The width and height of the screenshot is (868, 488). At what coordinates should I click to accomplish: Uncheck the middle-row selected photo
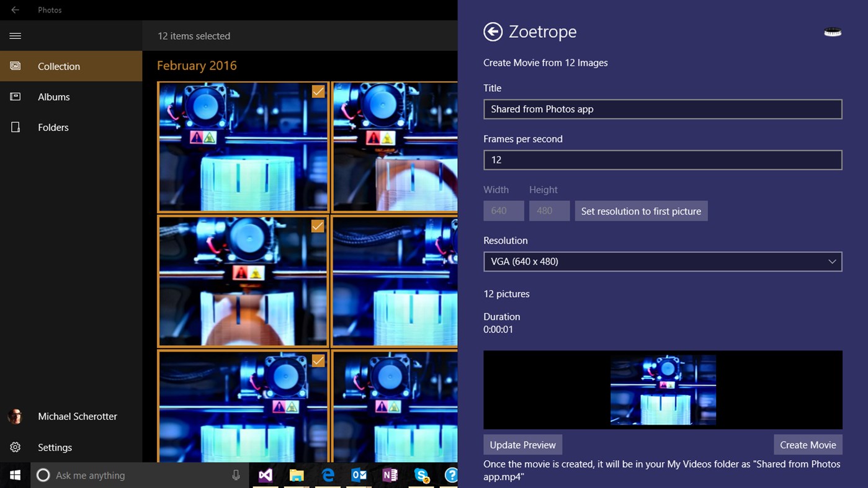317,226
